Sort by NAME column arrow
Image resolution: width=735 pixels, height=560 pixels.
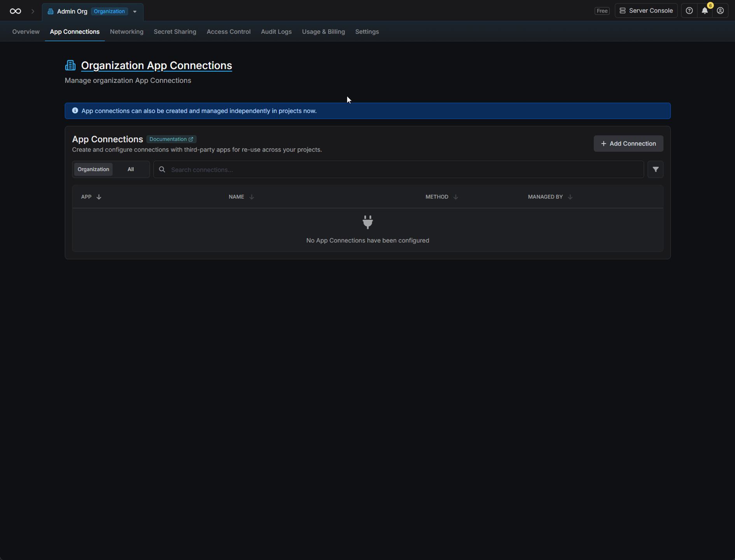coord(252,197)
